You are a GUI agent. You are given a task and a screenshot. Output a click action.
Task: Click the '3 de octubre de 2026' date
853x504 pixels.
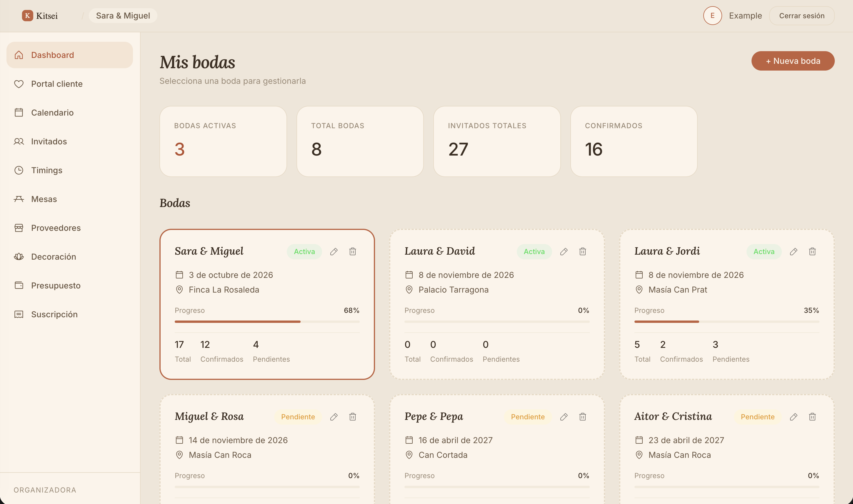point(231,275)
